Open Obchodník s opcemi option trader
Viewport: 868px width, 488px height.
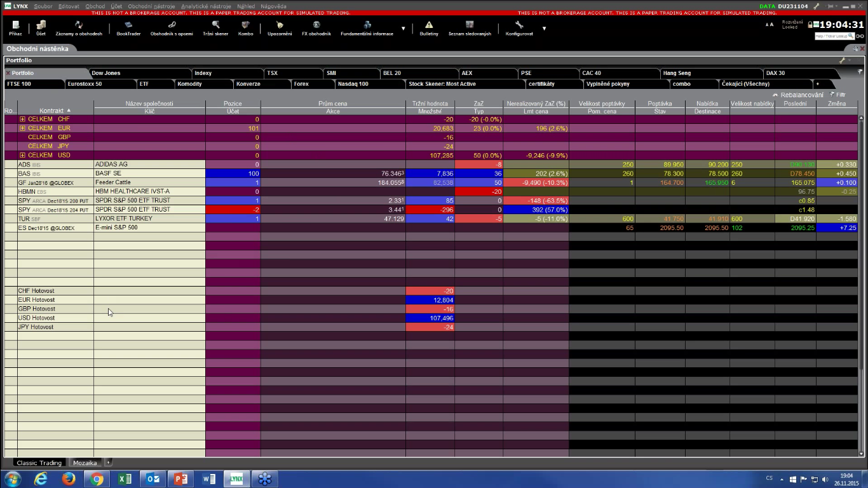(x=172, y=28)
